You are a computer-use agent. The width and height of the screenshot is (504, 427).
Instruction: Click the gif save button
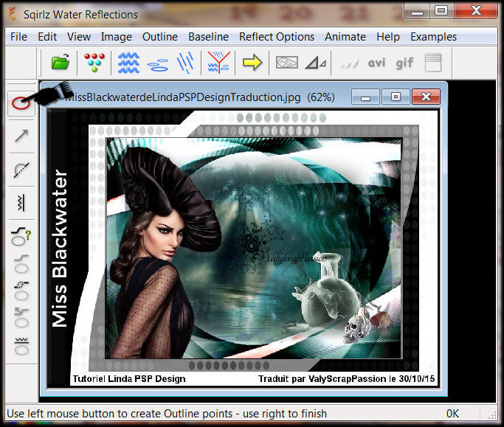[404, 63]
